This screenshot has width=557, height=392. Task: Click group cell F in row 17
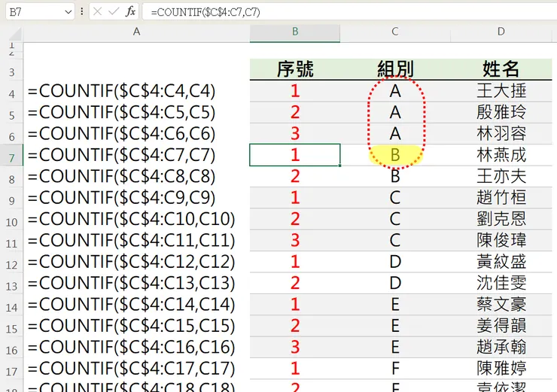click(x=395, y=368)
